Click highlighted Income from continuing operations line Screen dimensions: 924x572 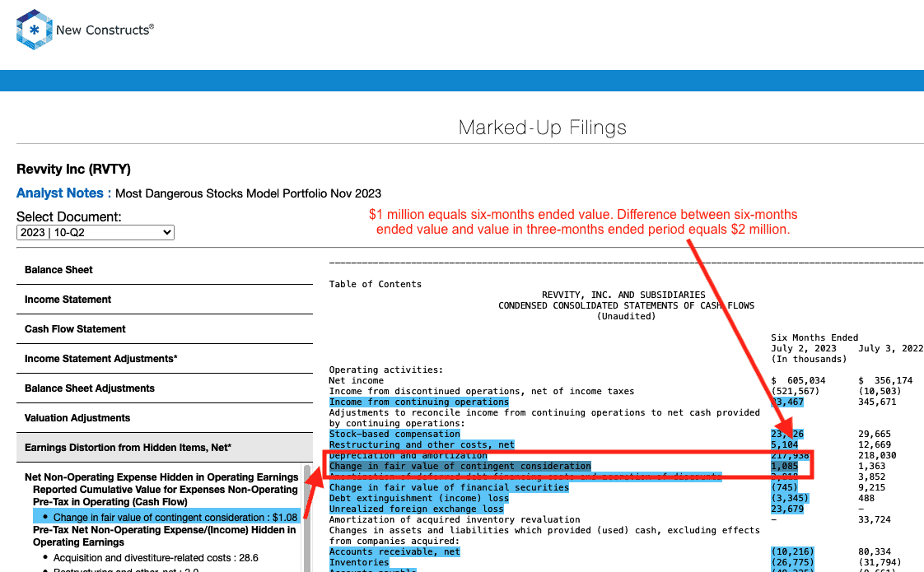419,402
